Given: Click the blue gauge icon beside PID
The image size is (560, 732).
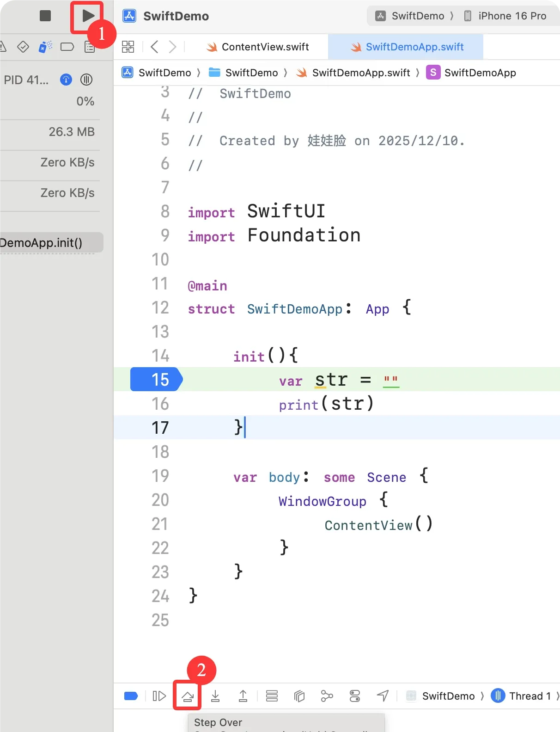Looking at the screenshot, I should tap(66, 80).
